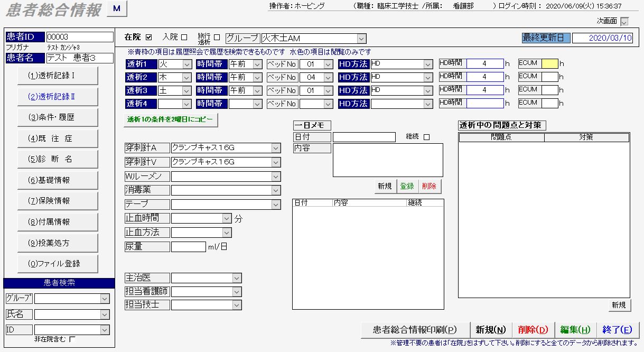Image resolution: width=644 pixels, height=352 pixels.
Task: Open the グループ dropdown showing 火木土AM
Action: (361, 38)
